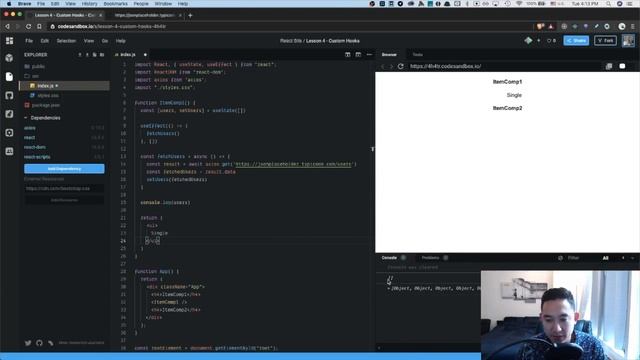Screen dimensions: 640x360
Task: Click the jsonplaceholder URL link in code
Action: point(293,164)
